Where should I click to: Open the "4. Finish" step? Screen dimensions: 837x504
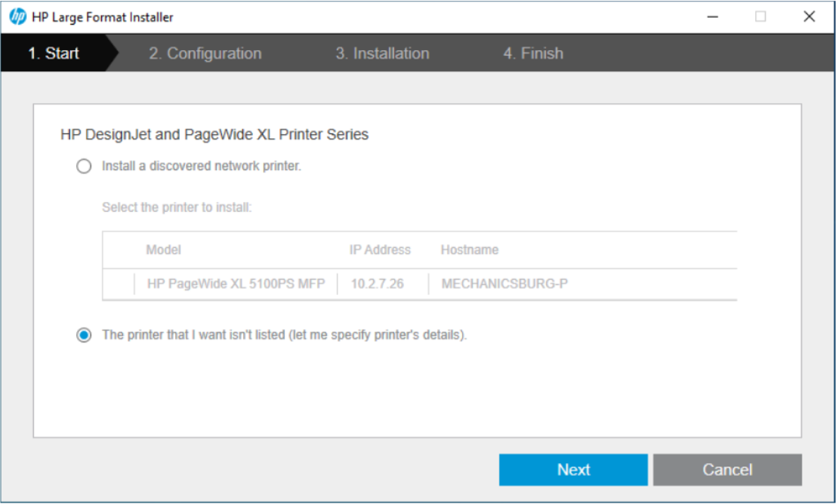(x=533, y=54)
